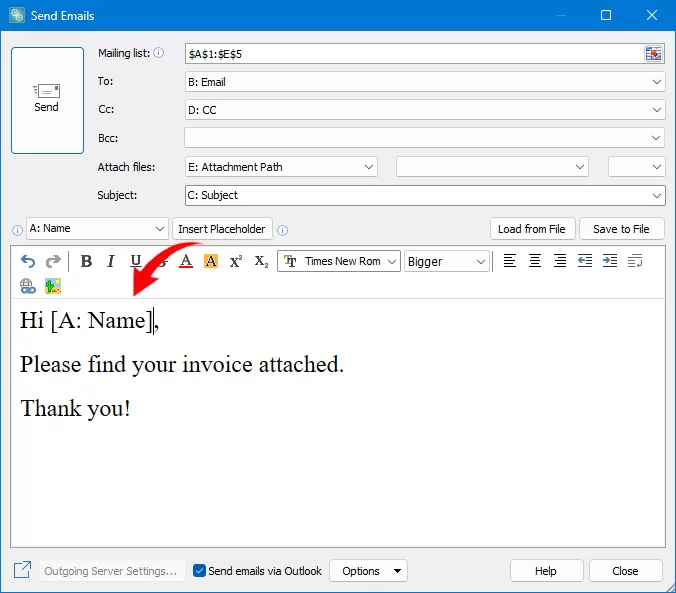Screen dimensions: 676x593
Task: Center-align the text
Action: [x=535, y=261]
